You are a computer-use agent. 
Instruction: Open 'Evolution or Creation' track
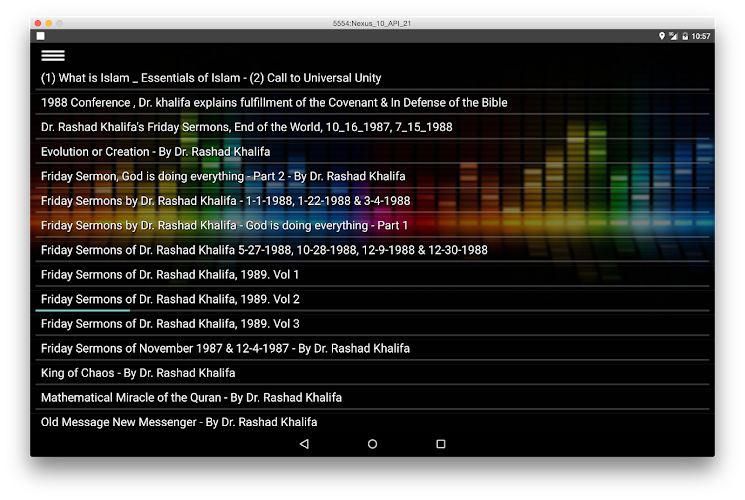click(372, 152)
